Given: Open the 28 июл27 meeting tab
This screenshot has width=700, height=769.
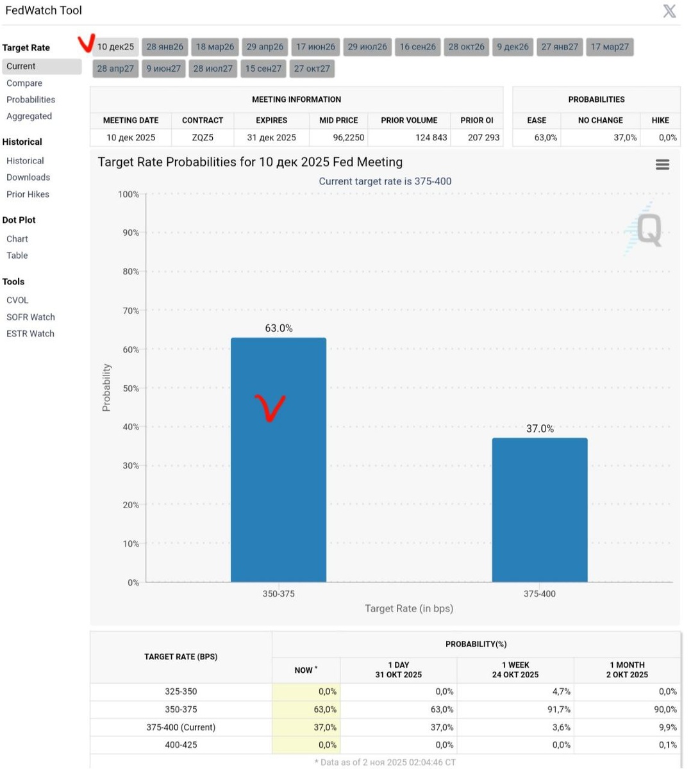Looking at the screenshot, I should point(213,69).
